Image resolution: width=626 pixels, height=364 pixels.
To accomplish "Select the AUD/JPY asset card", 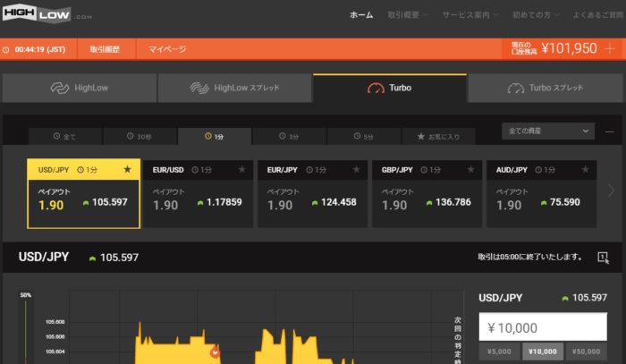I will 541,193.
